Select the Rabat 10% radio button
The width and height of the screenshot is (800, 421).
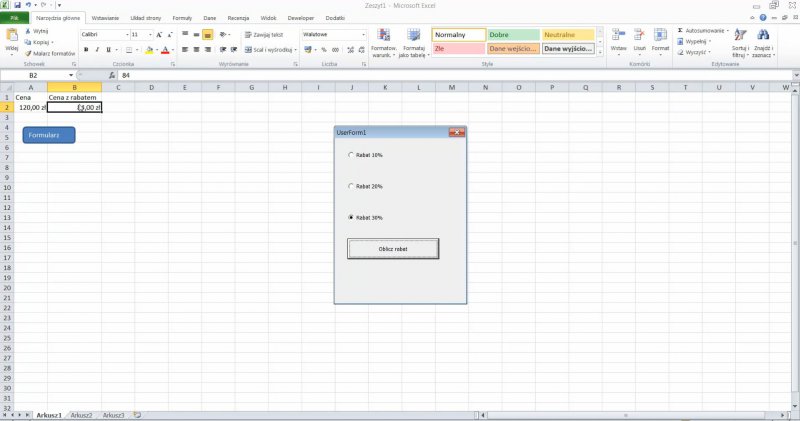point(350,155)
